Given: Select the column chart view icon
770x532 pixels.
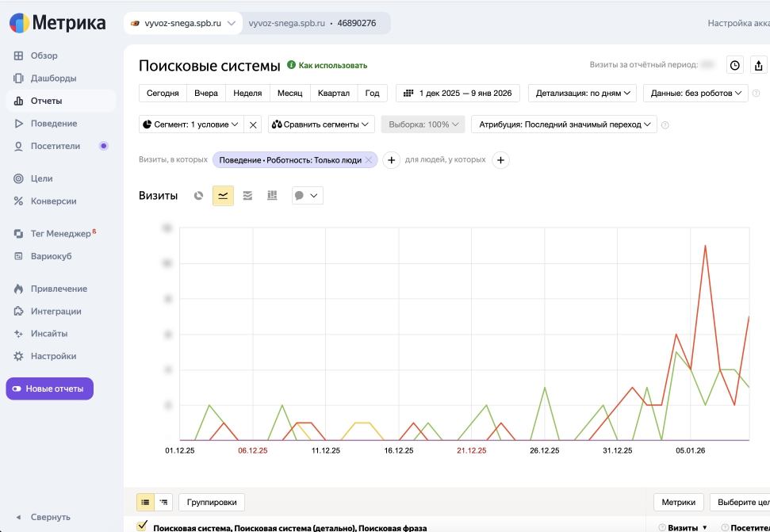Looking at the screenshot, I should pos(272,196).
